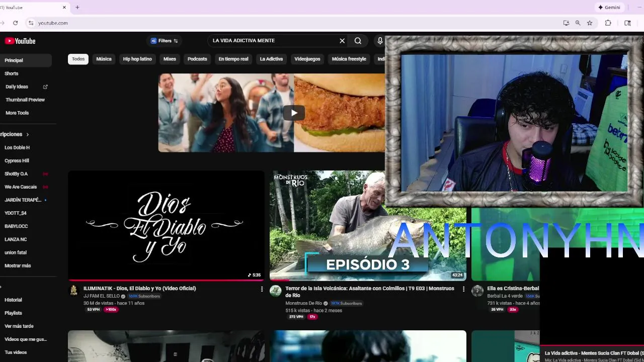Screen dimensions: 644x362
Task: Start voice search with microphone icon
Action: coord(380,41)
